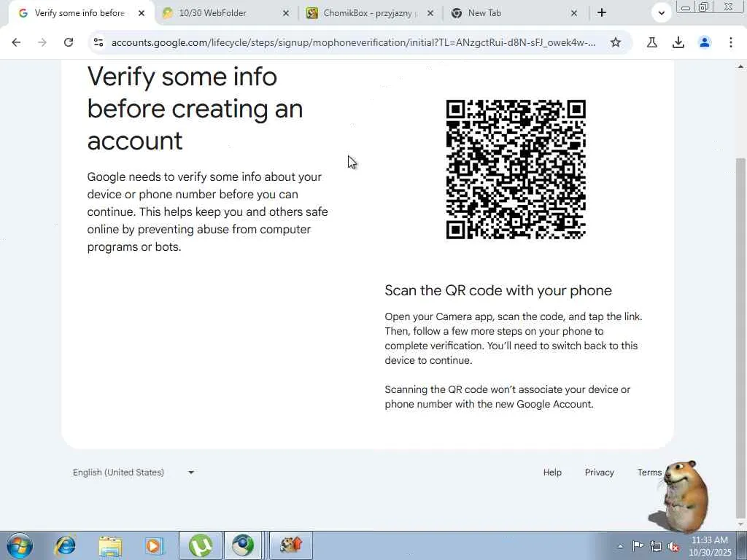Close the New Tab tab
747x560 pixels.
tap(574, 13)
